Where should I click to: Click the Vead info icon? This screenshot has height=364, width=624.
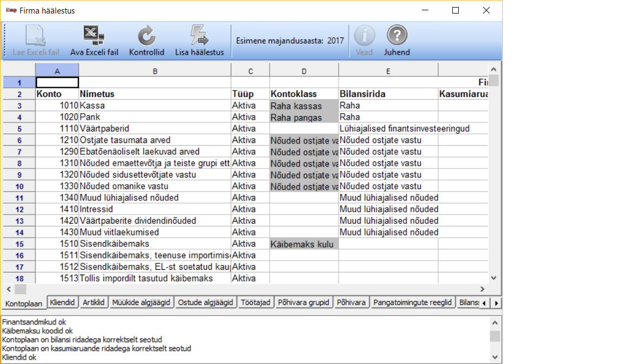coord(364,36)
